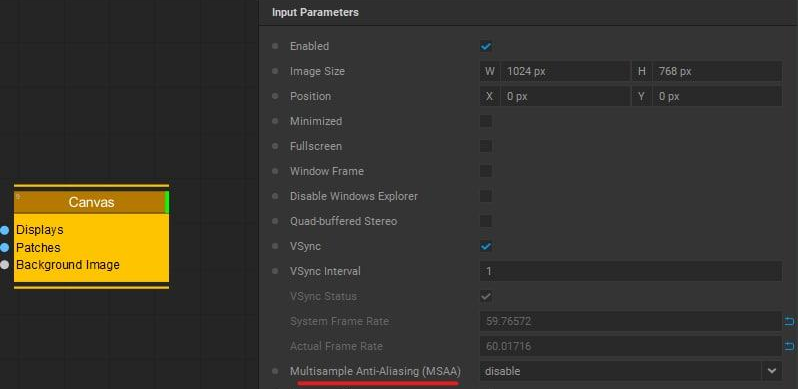Click the Position parameter bullet dot
Screen dimensions: 798x389
click(275, 96)
